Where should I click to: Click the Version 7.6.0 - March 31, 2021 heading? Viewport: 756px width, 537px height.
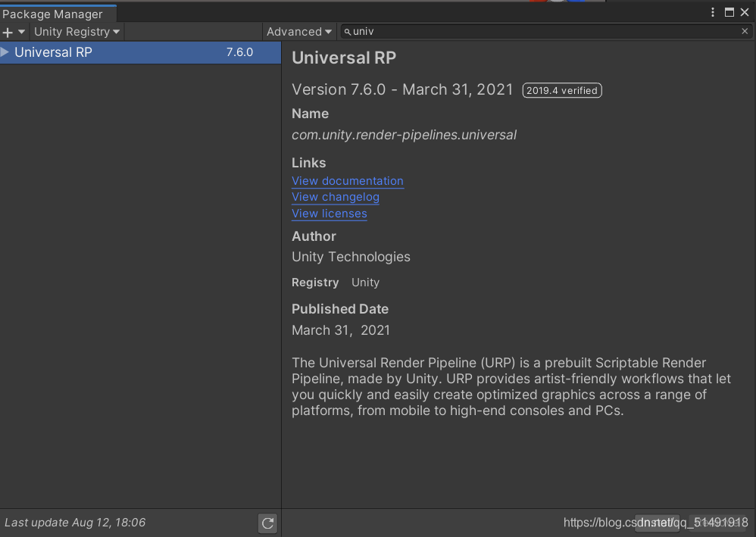click(x=402, y=89)
